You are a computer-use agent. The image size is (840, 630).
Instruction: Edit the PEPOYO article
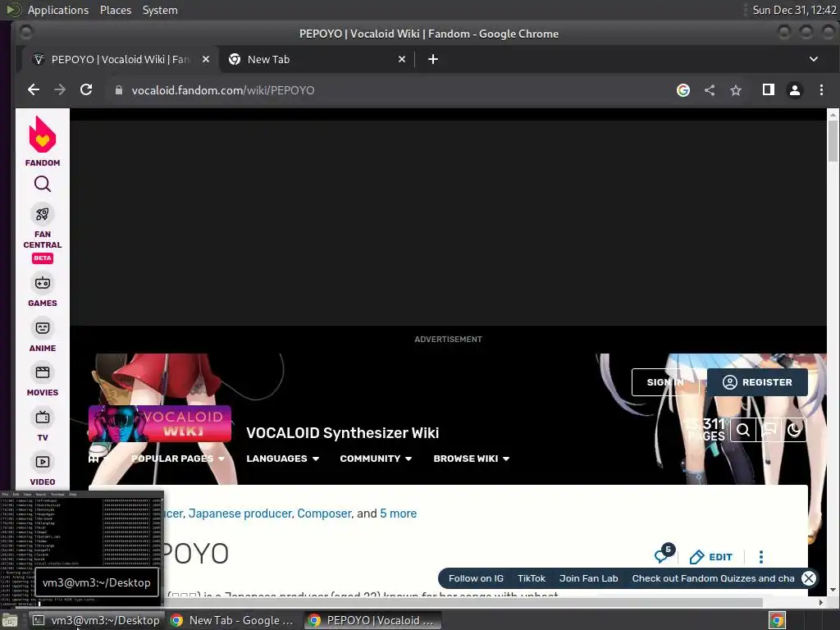pyautogui.click(x=710, y=557)
